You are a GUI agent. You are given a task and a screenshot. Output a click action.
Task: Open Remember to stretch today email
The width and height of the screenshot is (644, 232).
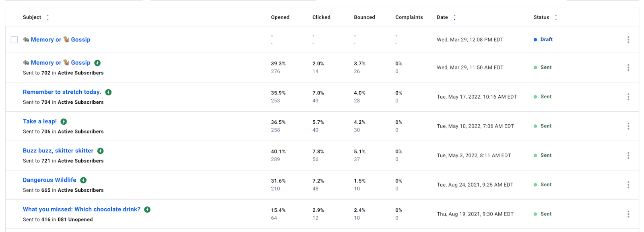(62, 92)
